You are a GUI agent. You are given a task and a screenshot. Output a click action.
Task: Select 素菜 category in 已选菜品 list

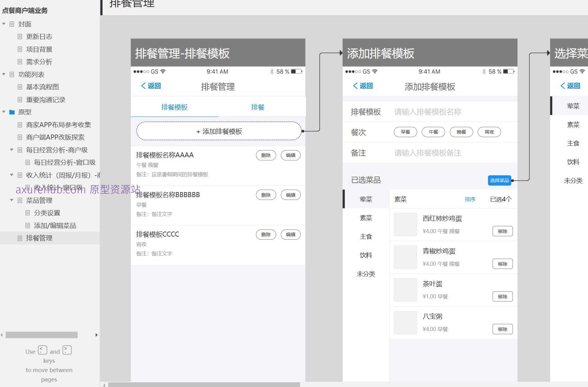click(366, 218)
